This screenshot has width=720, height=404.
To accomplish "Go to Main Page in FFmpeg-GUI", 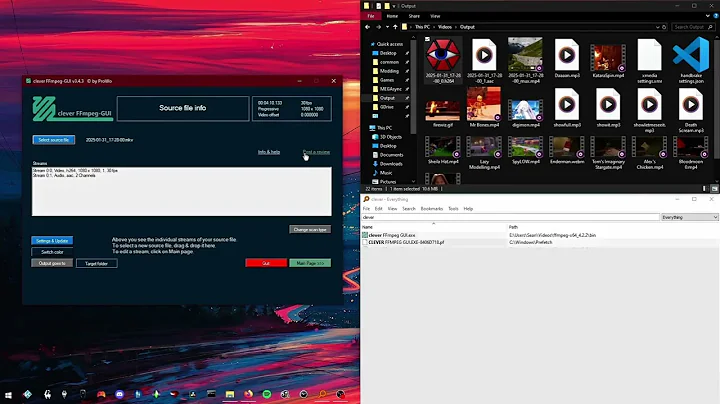I will (x=310, y=263).
